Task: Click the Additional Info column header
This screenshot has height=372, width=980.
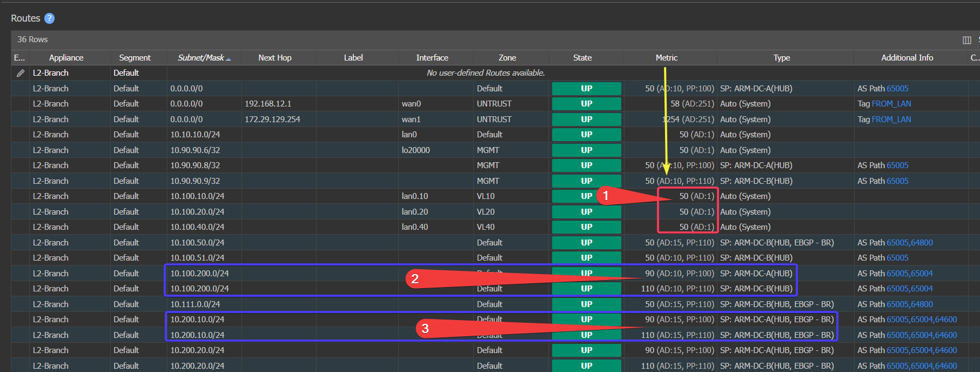Action: click(x=907, y=58)
